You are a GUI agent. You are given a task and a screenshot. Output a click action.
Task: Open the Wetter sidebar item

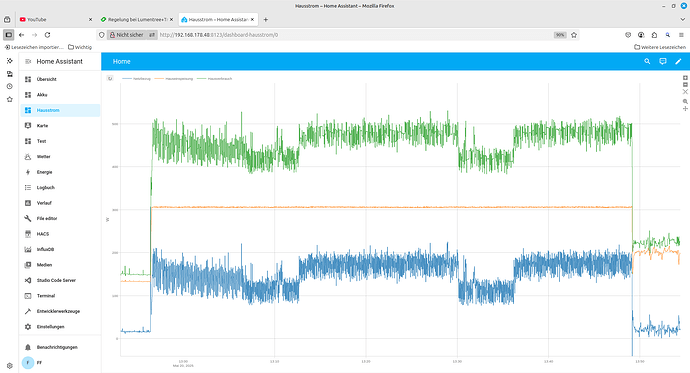[60, 157]
